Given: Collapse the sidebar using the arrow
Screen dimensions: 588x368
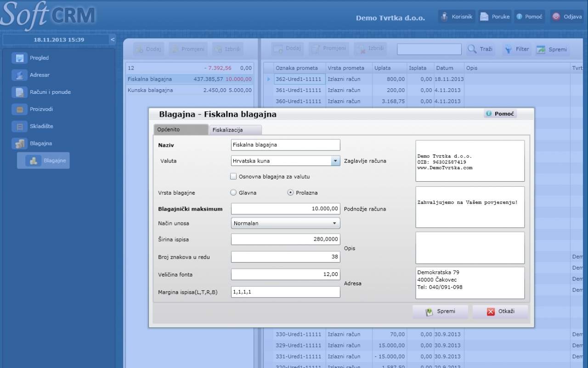Looking at the screenshot, I should click(113, 40).
